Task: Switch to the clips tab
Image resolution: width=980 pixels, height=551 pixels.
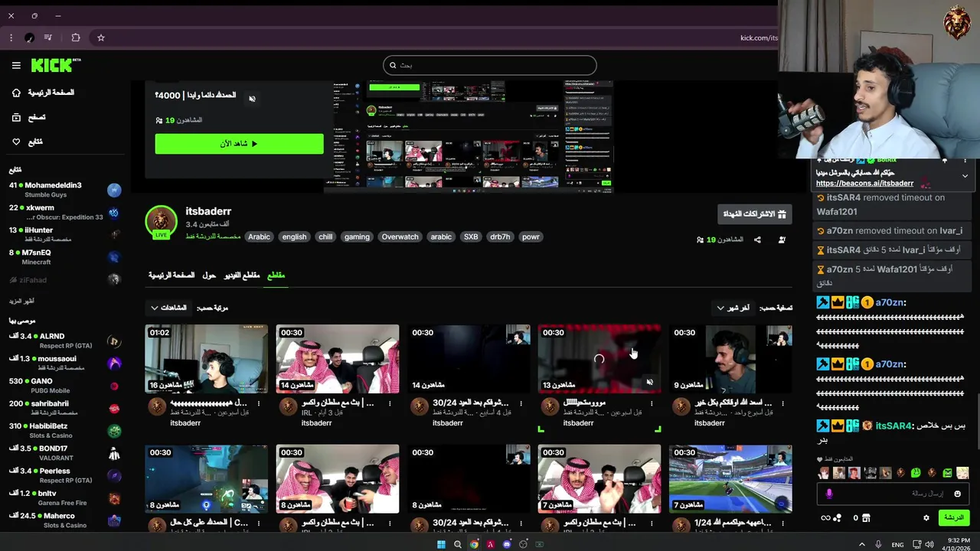Action: pyautogui.click(x=276, y=275)
